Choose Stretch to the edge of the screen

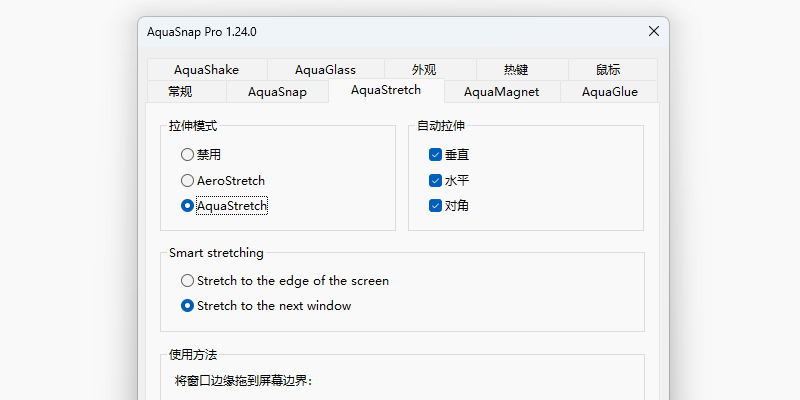tap(187, 281)
